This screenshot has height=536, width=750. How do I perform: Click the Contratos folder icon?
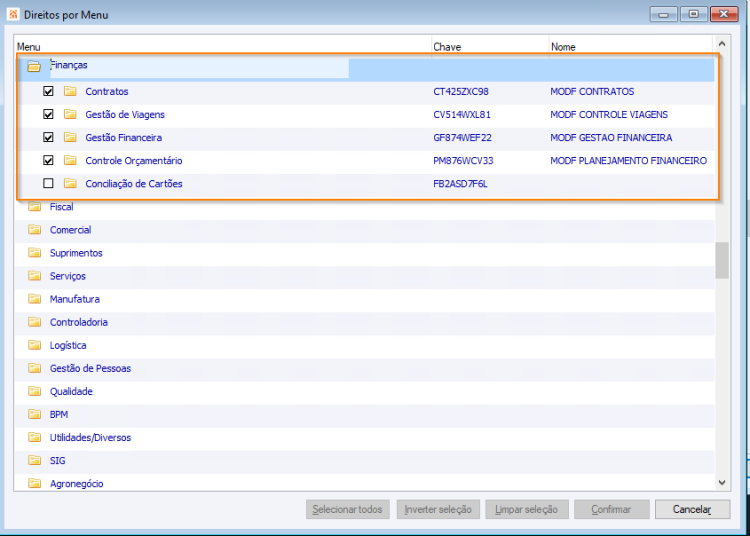[x=70, y=91]
